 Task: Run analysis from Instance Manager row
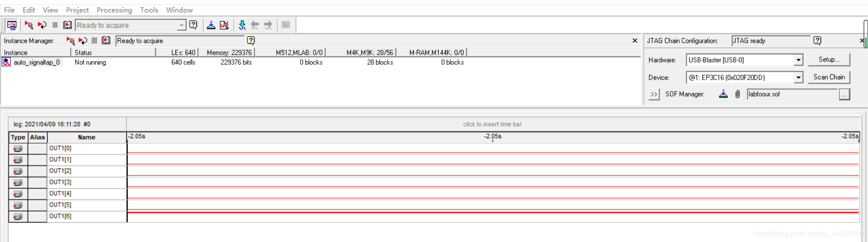[x=71, y=40]
